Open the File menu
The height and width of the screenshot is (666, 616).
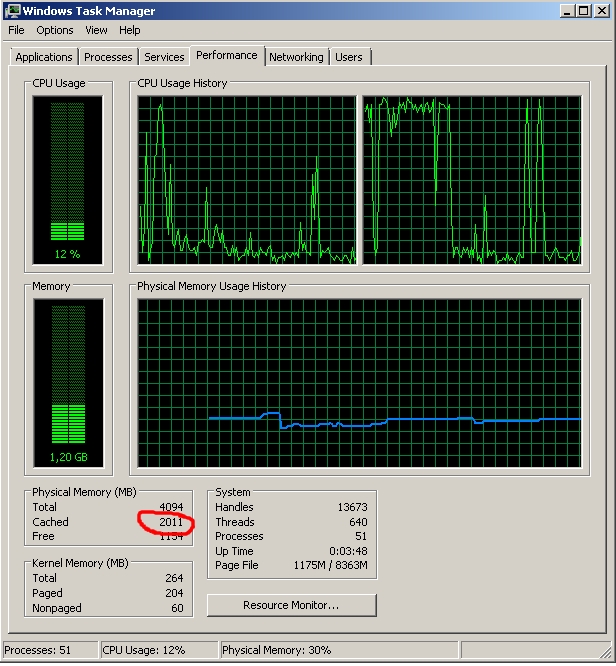tap(17, 31)
